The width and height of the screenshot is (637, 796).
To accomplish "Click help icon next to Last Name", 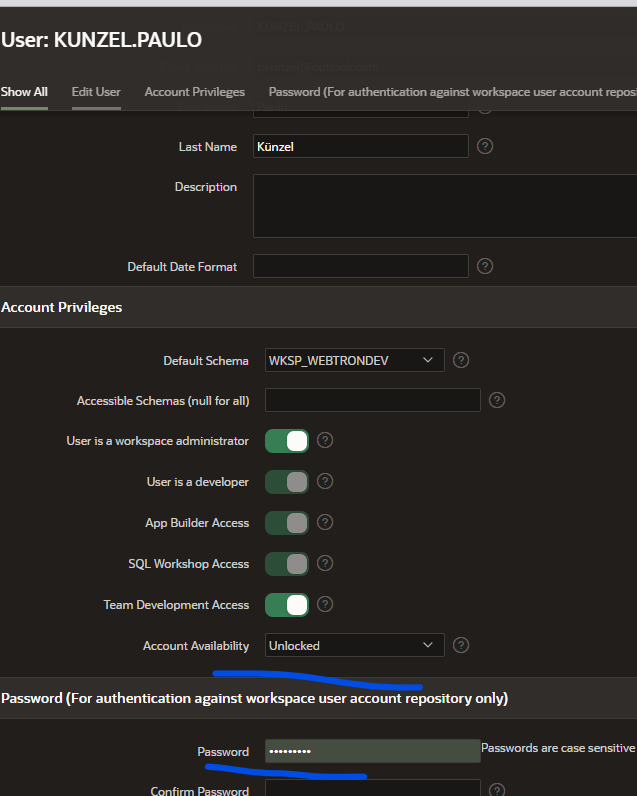I will [x=485, y=146].
